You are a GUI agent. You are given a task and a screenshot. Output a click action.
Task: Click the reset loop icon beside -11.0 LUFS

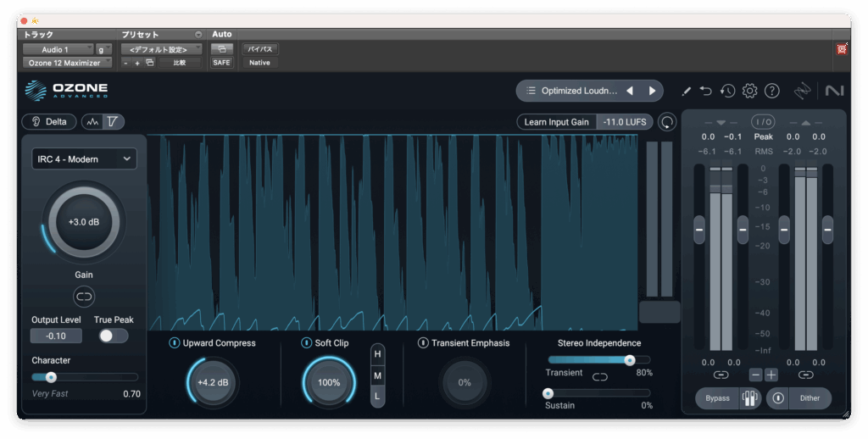(x=667, y=122)
